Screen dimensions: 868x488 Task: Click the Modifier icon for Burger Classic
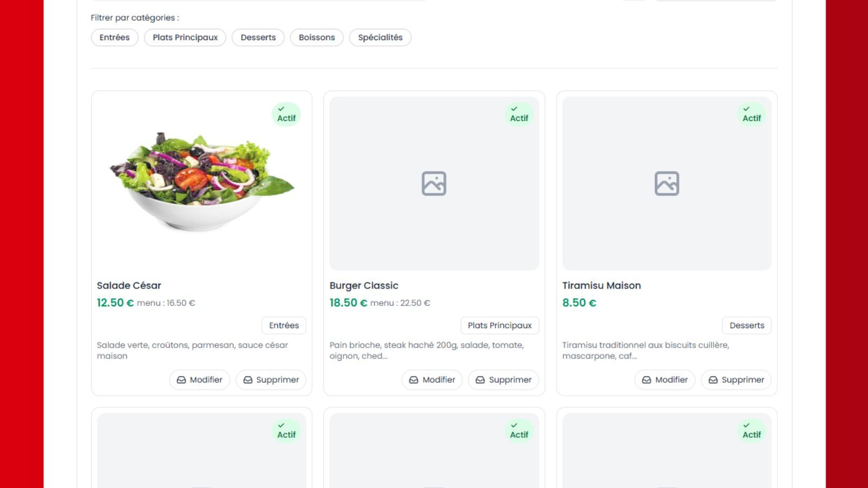414,380
